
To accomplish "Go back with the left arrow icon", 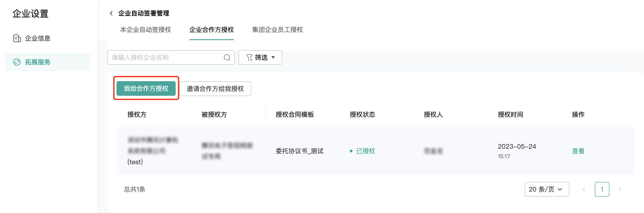I will [x=111, y=13].
